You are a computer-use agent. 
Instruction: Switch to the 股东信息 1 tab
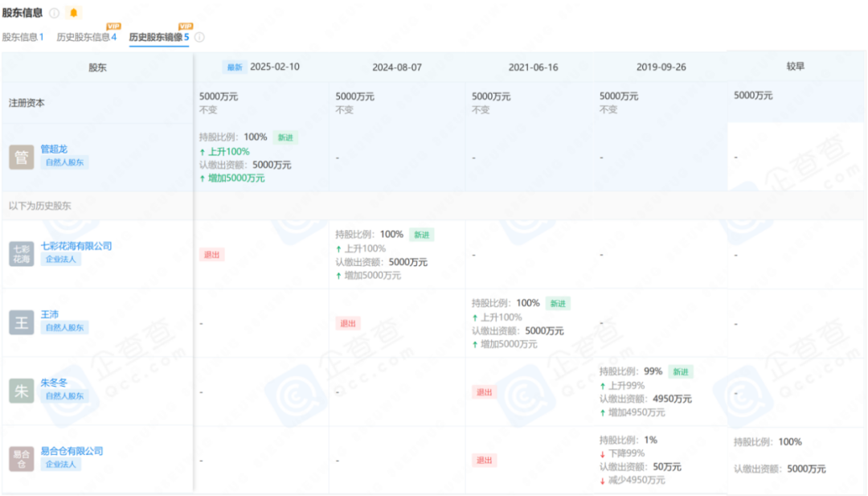coord(23,37)
